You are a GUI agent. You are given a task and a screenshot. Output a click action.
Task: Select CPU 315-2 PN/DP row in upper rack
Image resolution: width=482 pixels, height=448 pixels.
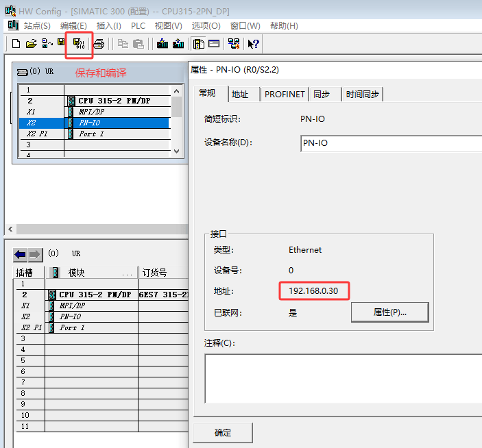coord(94,101)
